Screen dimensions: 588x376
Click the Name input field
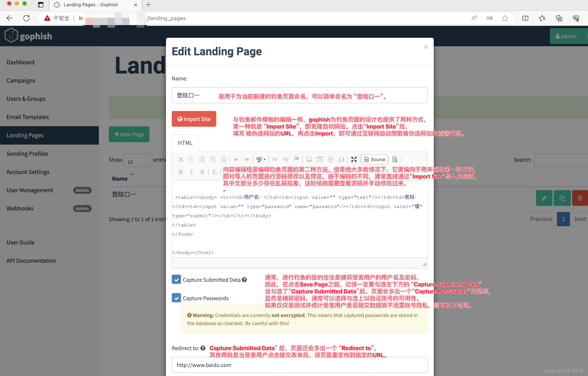(300, 95)
